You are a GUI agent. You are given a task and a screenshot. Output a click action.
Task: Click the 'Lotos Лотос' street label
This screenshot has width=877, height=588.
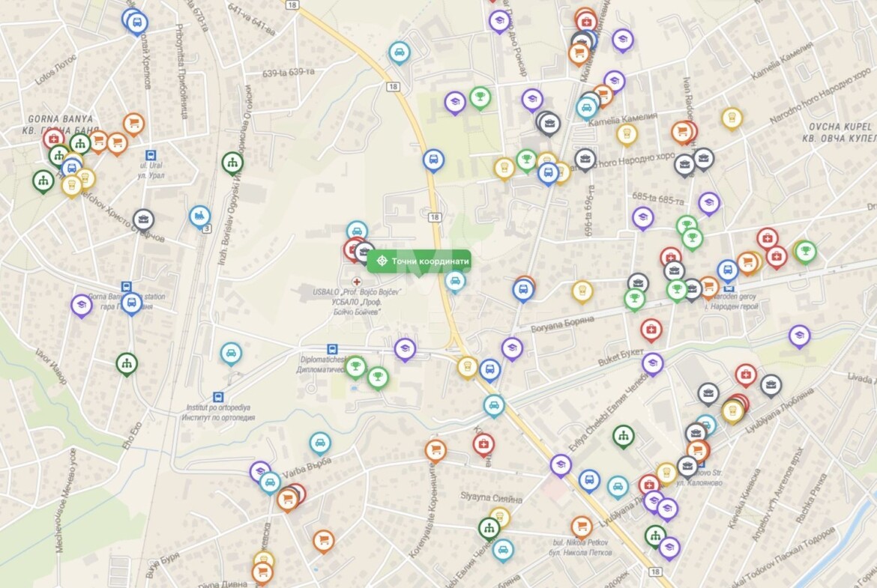[x=56, y=71]
